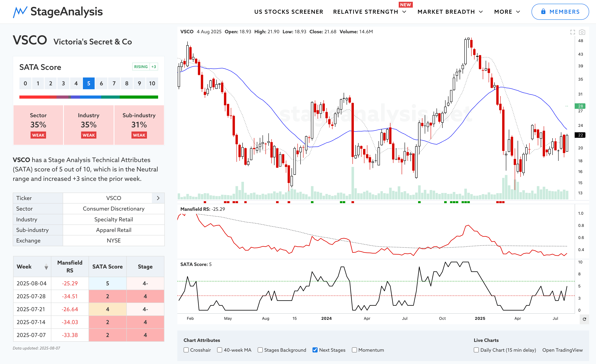The image size is (596, 364).
Task: Click the RISING status badge
Action: click(x=141, y=67)
